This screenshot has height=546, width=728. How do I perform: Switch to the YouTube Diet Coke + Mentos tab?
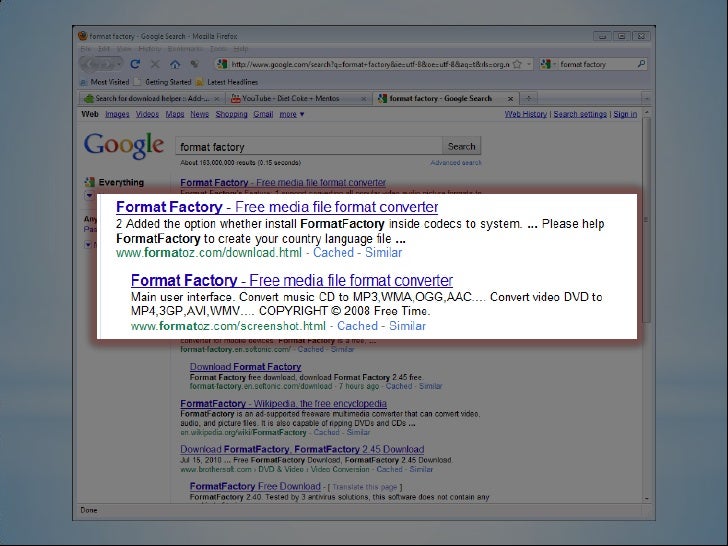(x=299, y=98)
